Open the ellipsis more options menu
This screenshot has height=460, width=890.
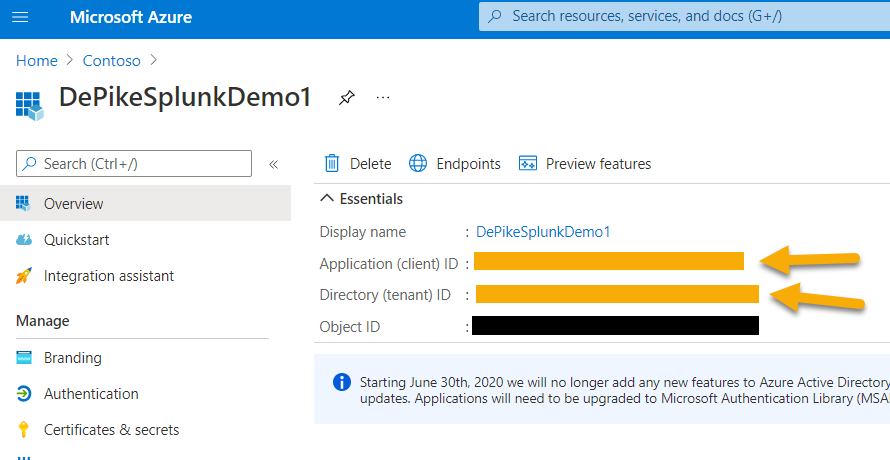click(382, 97)
